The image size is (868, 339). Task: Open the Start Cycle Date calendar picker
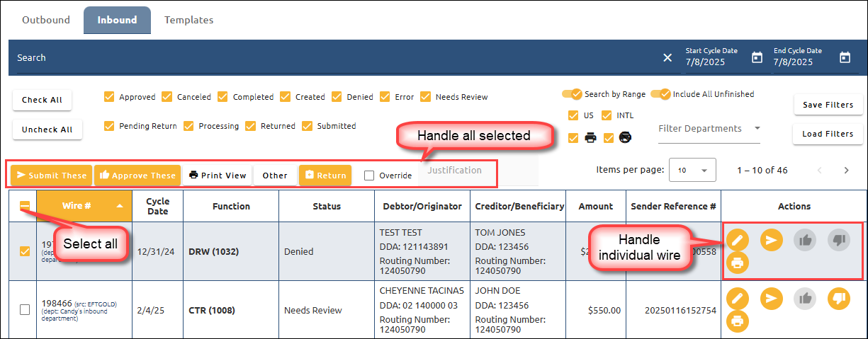click(757, 58)
